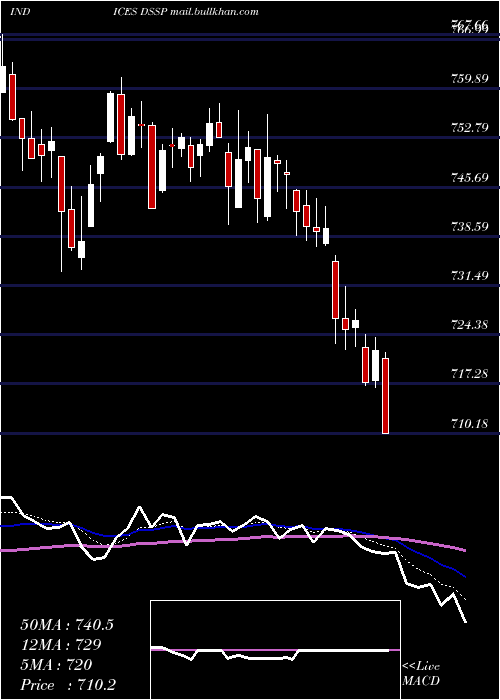Viewport: 500px width, 700px height.
Task: Click the Price : 710.2 readout
Action: 68,685
